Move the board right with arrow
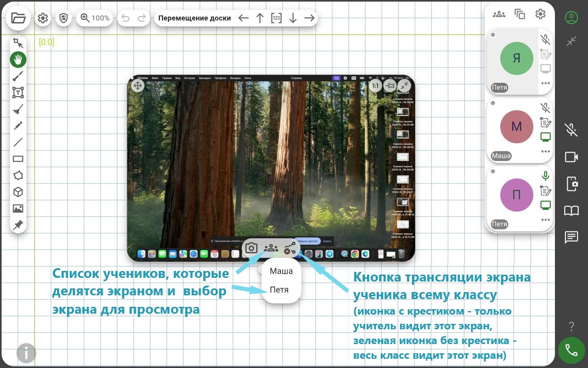 310,18
